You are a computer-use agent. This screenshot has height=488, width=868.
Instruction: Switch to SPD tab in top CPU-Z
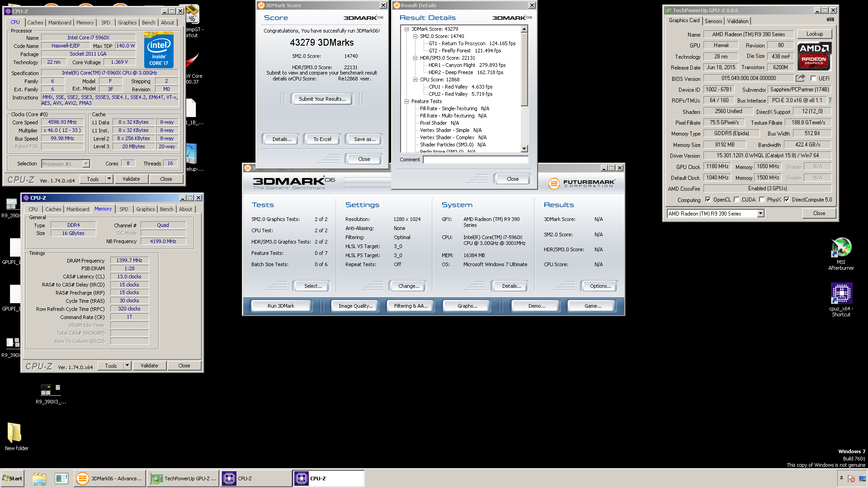(x=105, y=23)
